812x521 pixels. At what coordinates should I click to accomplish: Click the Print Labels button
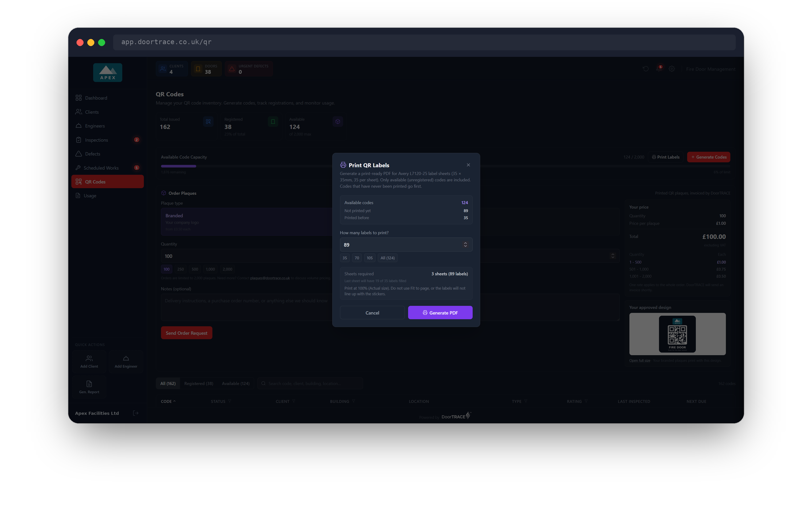(666, 157)
